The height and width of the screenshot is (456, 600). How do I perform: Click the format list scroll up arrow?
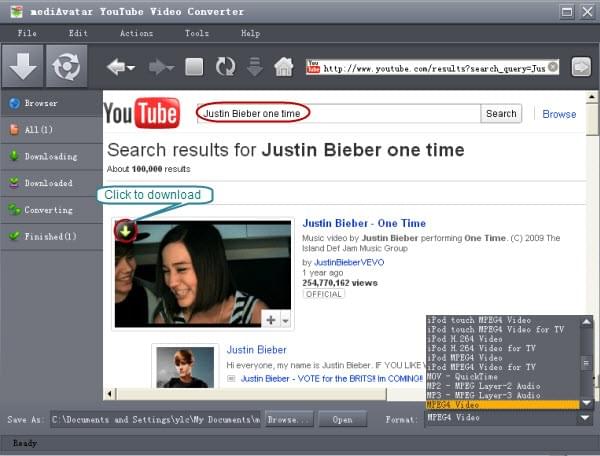(586, 321)
